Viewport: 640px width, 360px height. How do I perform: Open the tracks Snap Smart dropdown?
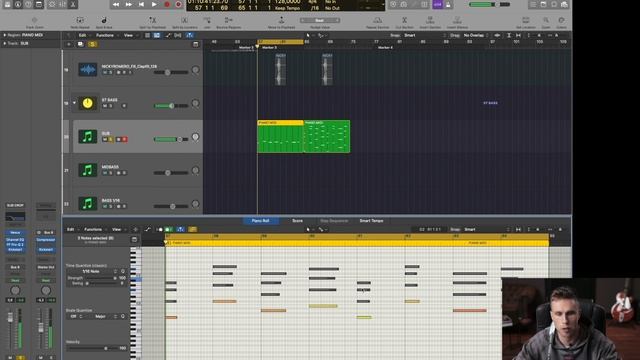pos(424,36)
